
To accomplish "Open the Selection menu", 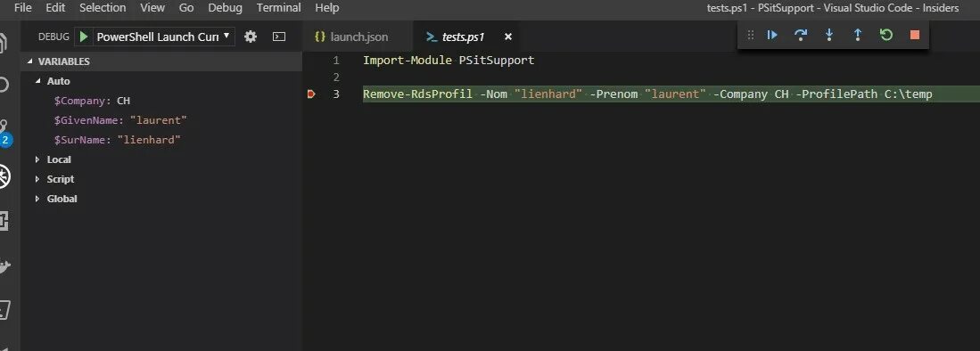I will (103, 8).
